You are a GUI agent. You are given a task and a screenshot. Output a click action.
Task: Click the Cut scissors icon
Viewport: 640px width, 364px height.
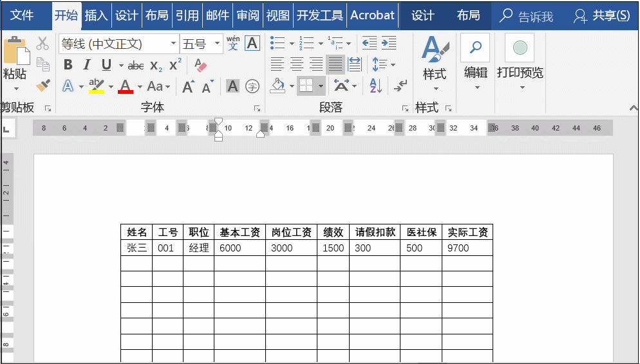coord(42,43)
